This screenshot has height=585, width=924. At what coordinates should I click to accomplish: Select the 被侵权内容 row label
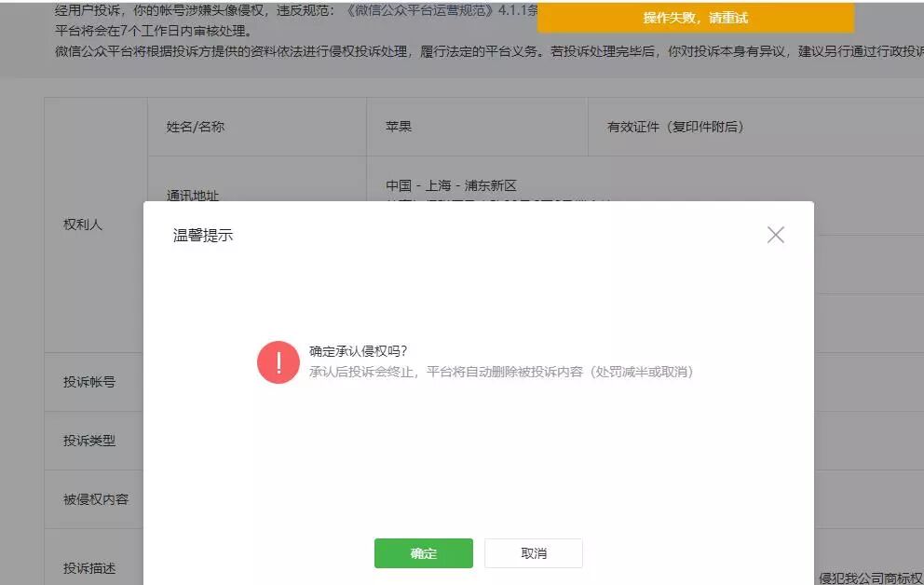click(x=96, y=499)
